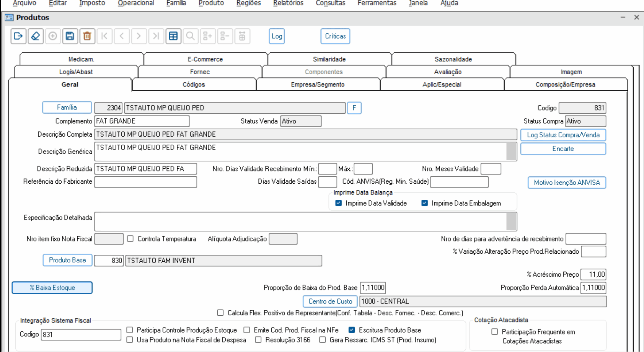Click the last grid icon in the toolbar
This screenshot has height=352, width=644.
pos(242,36)
